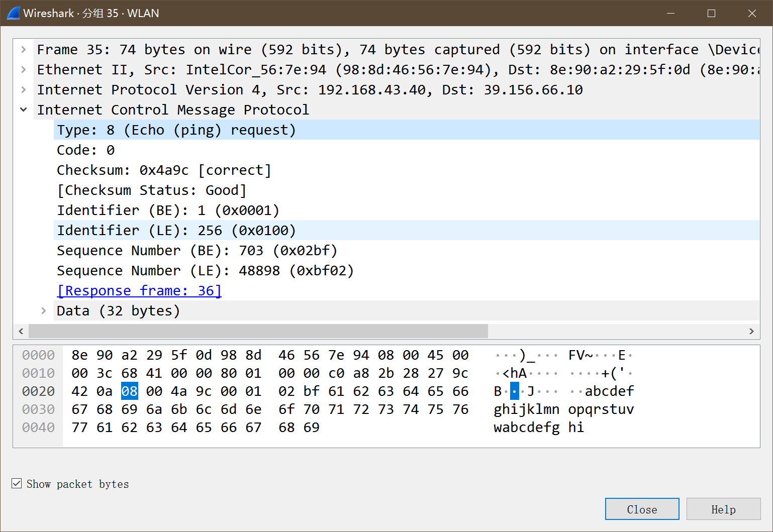Screen dimensions: 773x532
Task: Click the horizontal scrollbar thumb
Action: (258, 331)
